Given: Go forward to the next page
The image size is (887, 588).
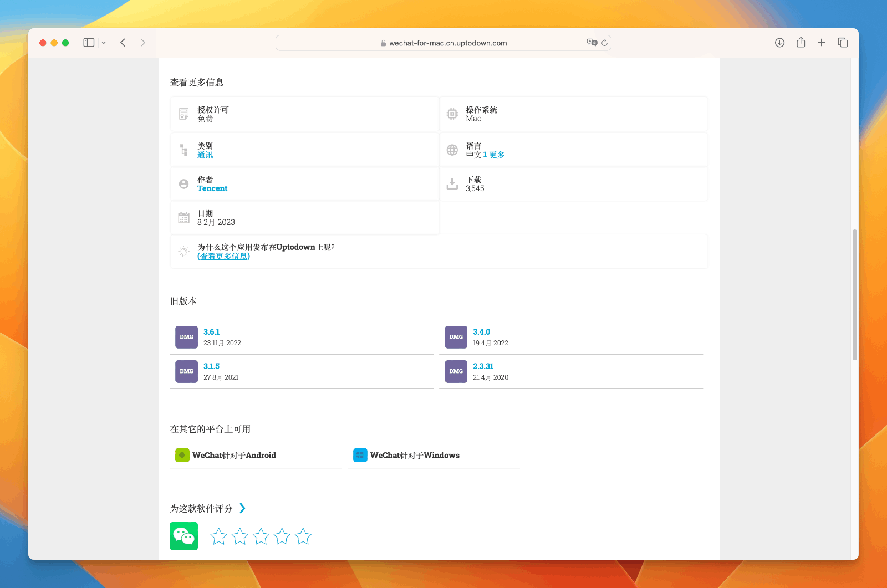Looking at the screenshot, I should (x=143, y=43).
